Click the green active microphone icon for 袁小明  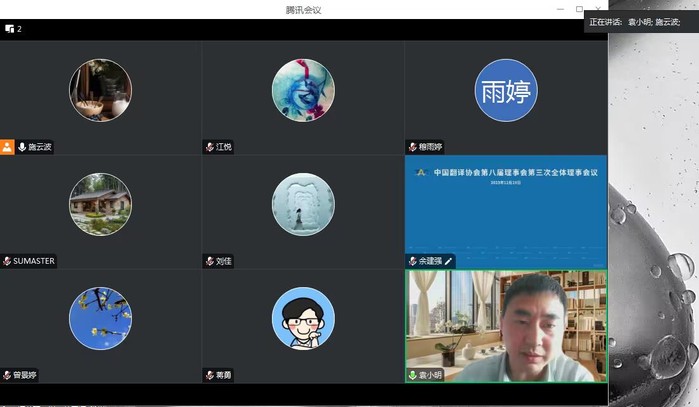(x=412, y=375)
